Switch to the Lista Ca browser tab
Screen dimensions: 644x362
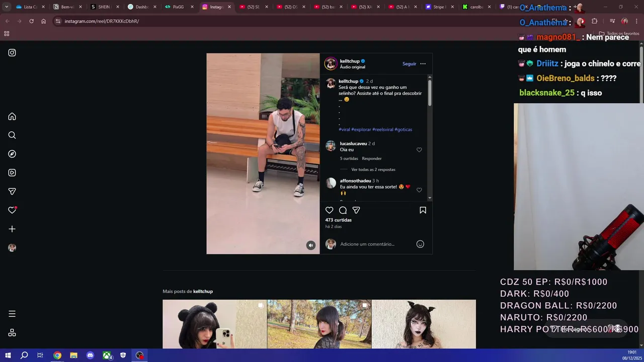[x=30, y=7]
